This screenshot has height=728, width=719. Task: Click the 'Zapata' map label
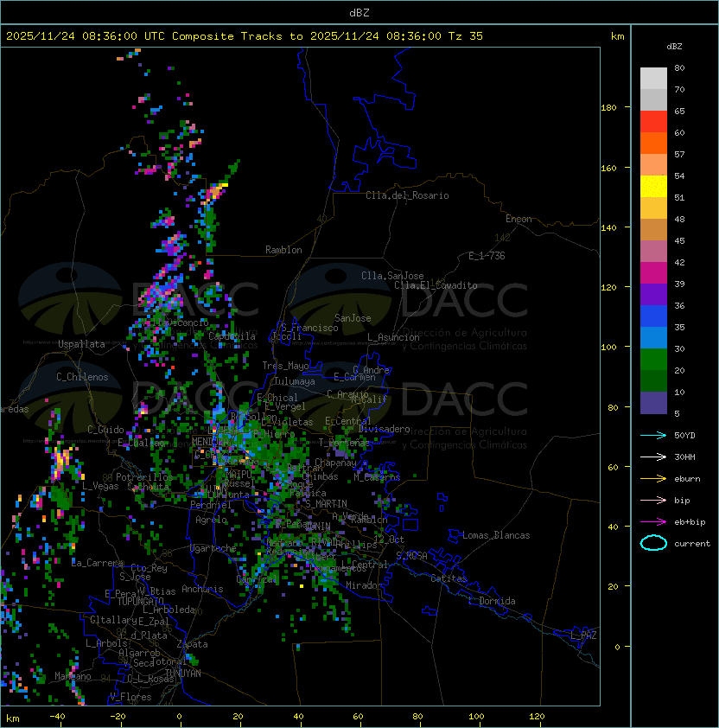pyautogui.click(x=192, y=644)
